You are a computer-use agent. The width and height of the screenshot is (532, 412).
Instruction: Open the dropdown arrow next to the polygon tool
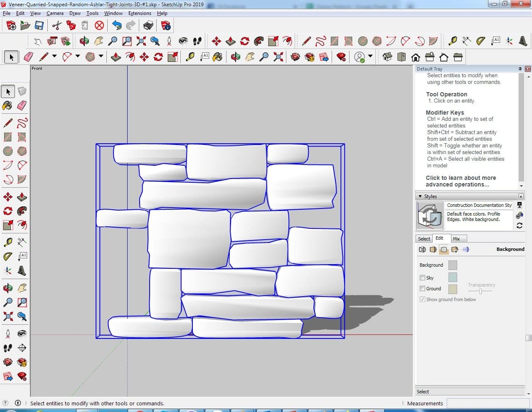[x=101, y=56]
